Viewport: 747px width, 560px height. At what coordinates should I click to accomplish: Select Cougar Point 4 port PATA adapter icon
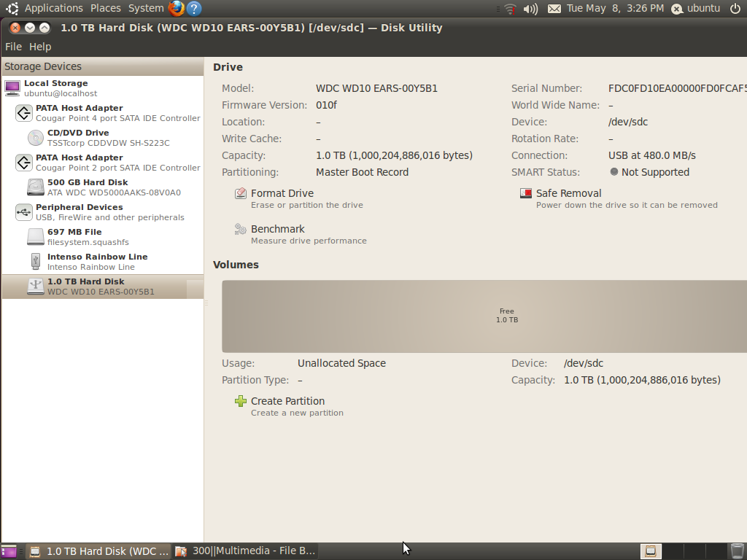(24, 113)
